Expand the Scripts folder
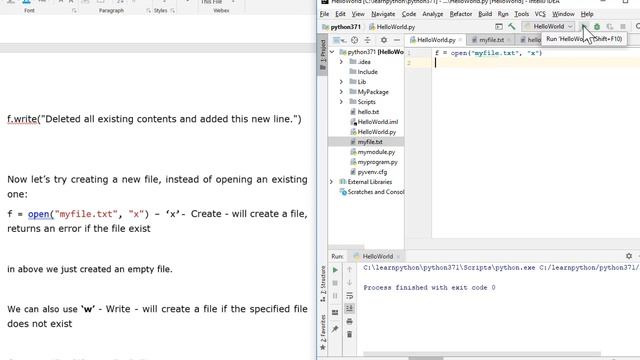This screenshot has height=360, width=640. [x=341, y=102]
